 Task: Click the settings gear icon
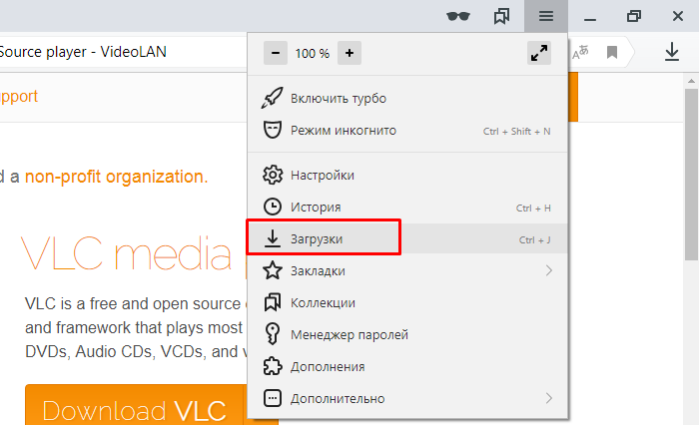point(272,175)
